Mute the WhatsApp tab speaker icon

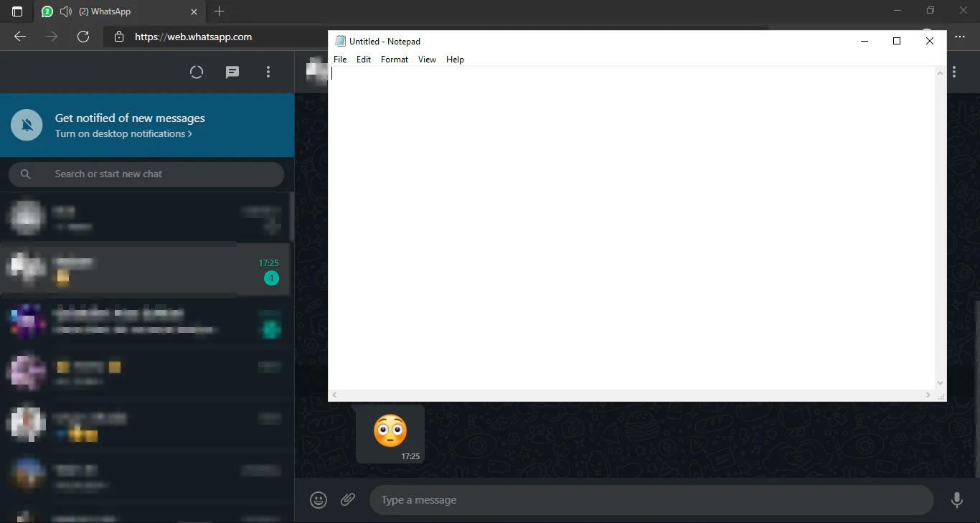(66, 11)
